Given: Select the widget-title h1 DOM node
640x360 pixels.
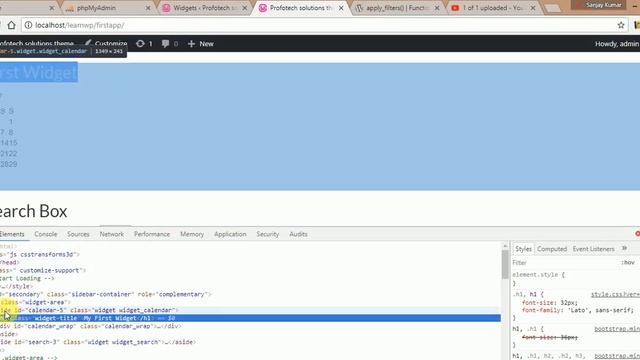Looking at the screenshot, I should point(250,318).
